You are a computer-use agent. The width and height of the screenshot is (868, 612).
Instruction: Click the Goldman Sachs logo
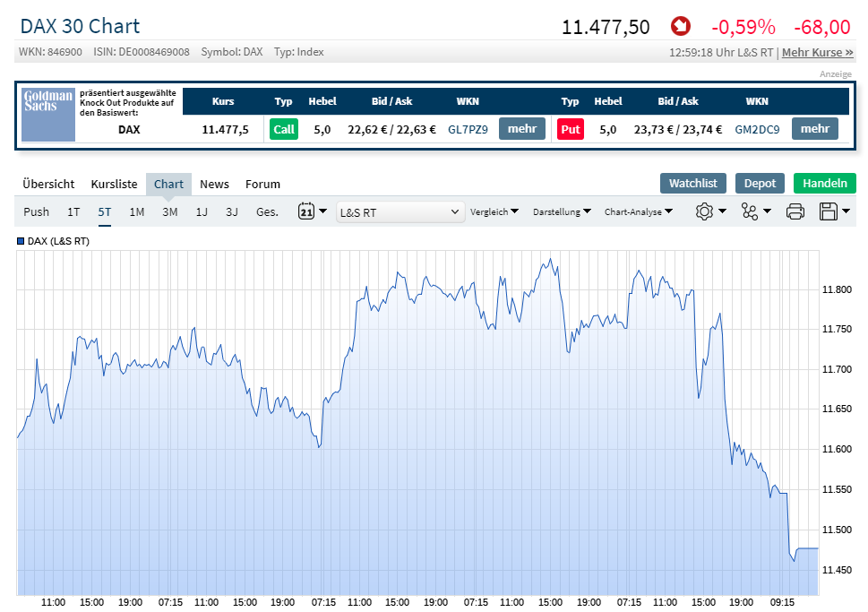tap(48, 115)
